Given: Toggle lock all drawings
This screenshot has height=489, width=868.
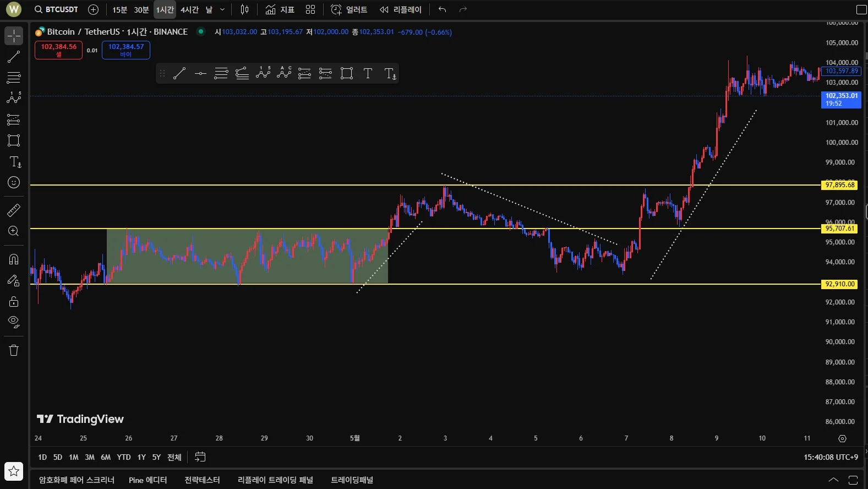Looking at the screenshot, I should [14, 301].
